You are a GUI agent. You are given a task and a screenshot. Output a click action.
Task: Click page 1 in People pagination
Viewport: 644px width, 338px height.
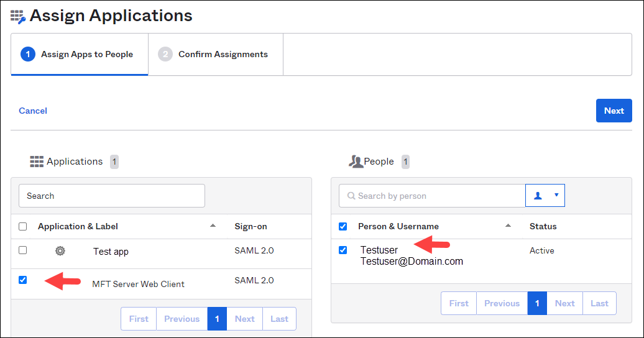coord(537,303)
